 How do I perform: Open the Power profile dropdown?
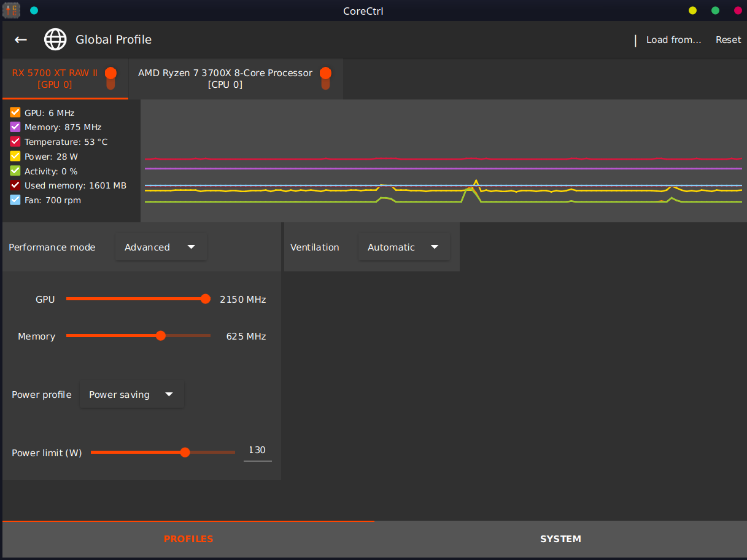(x=132, y=394)
